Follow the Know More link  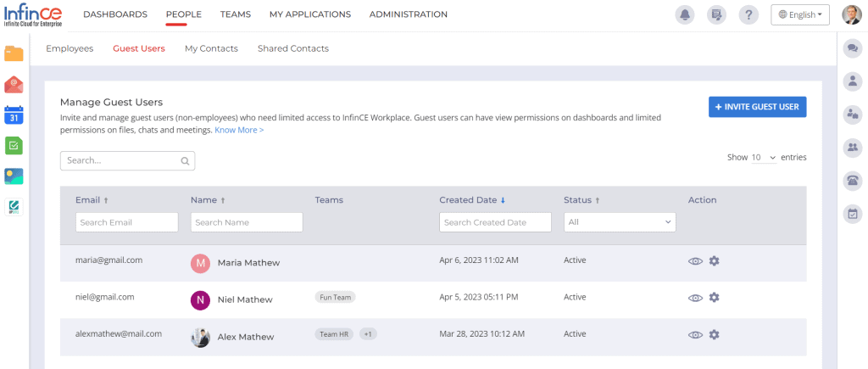coord(239,130)
